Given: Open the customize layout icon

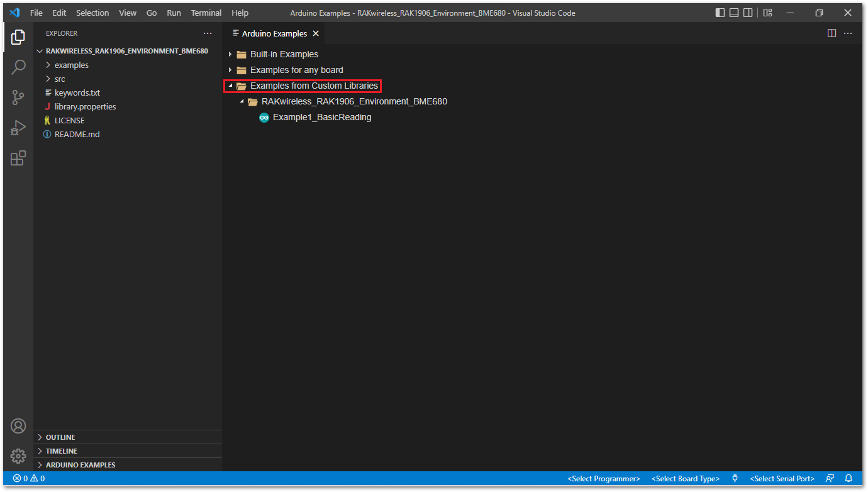Looking at the screenshot, I should (767, 13).
